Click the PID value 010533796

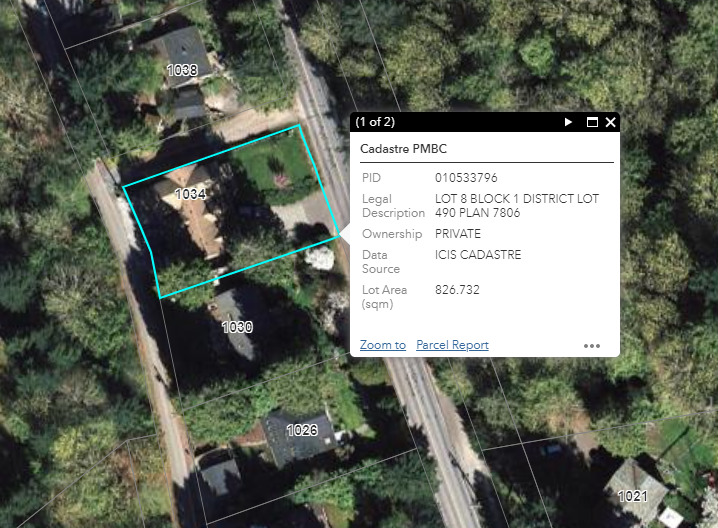point(466,178)
